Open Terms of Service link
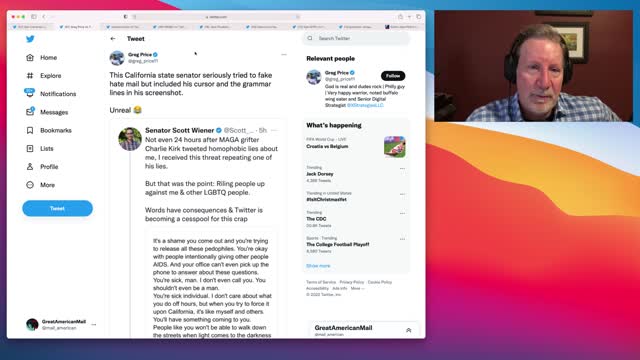640x360 pixels. pos(321,282)
